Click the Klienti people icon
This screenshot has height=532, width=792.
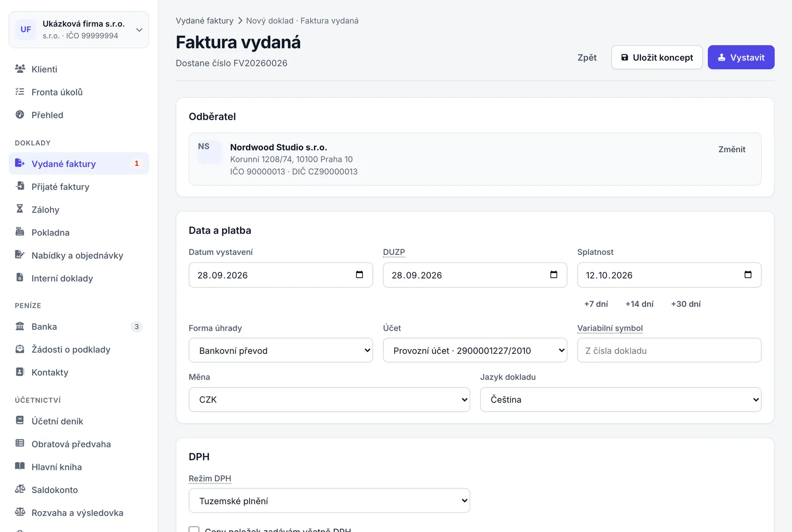click(20, 69)
